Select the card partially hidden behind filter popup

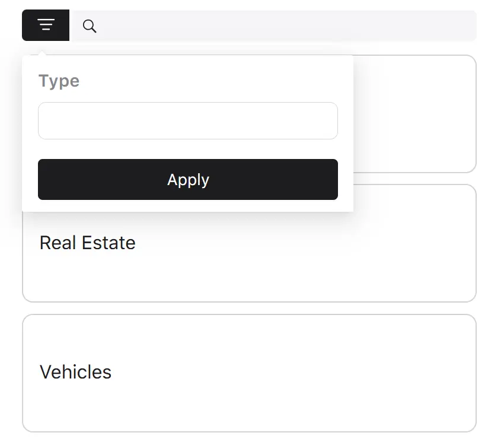414,114
